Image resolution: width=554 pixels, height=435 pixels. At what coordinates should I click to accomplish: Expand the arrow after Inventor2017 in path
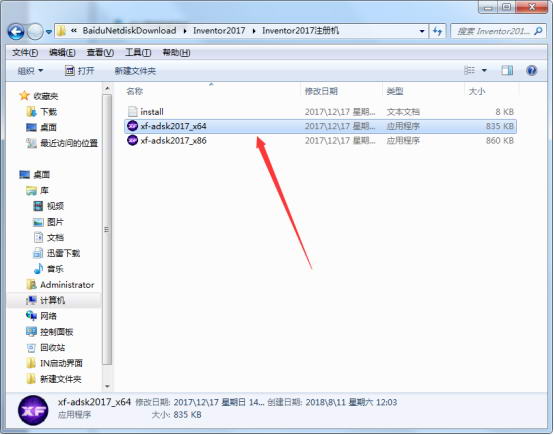254,31
